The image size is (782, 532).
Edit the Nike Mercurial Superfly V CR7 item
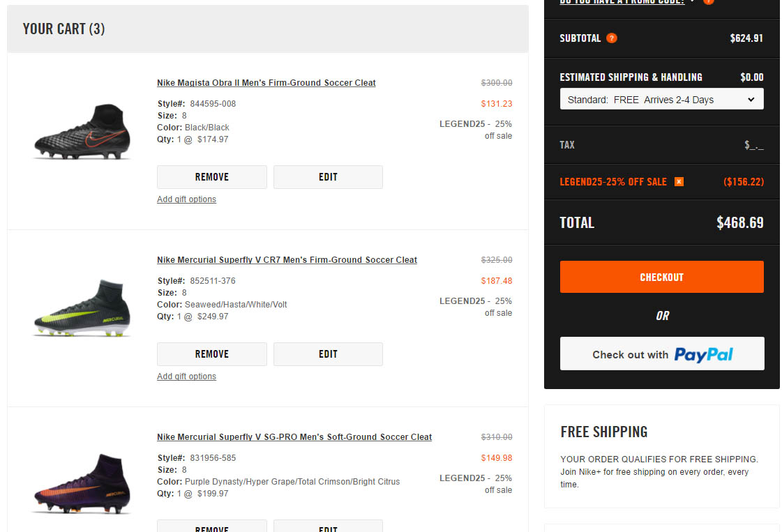(x=328, y=354)
